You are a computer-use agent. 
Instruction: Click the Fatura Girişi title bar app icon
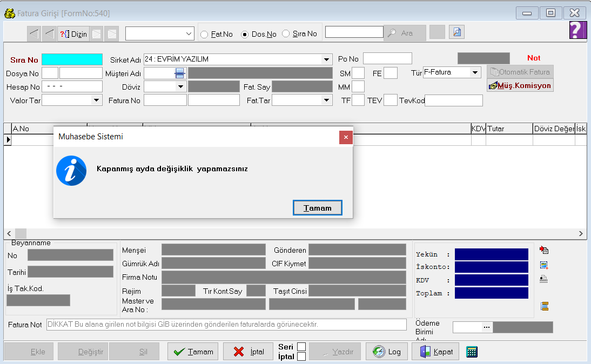point(9,13)
